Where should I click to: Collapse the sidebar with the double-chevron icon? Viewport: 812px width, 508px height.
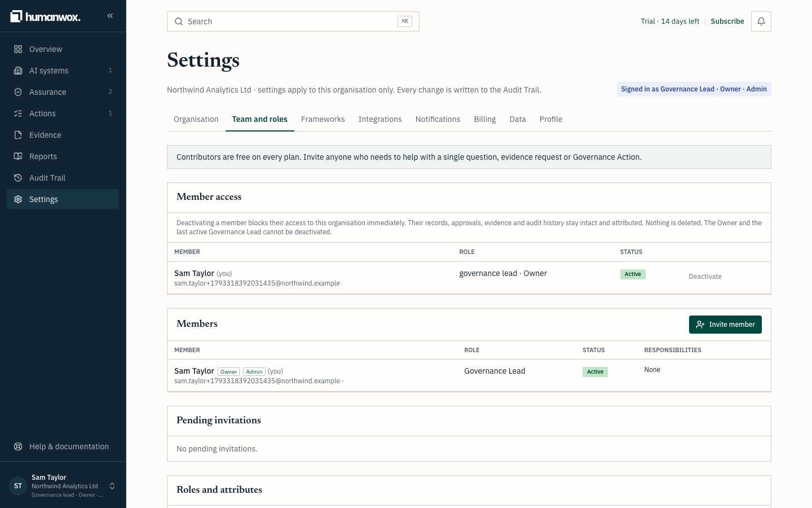click(x=110, y=16)
